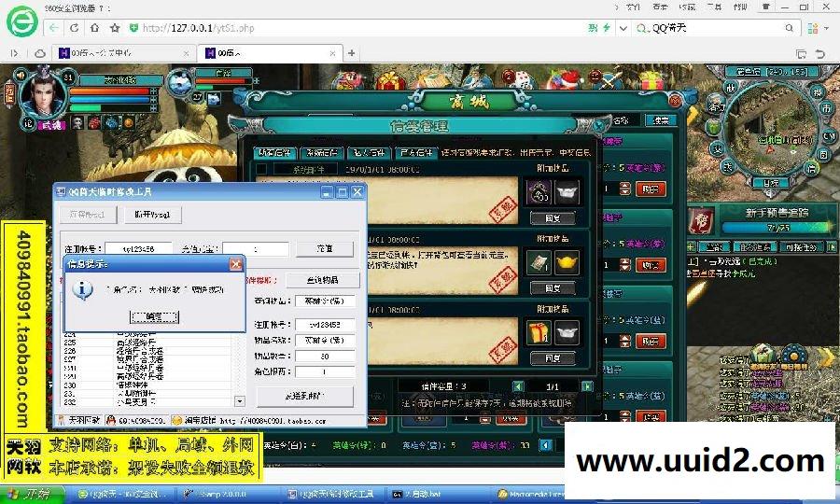Viewport: 840px width, 504px height.
Task: Go back with the browser back arrow
Action: point(53,28)
